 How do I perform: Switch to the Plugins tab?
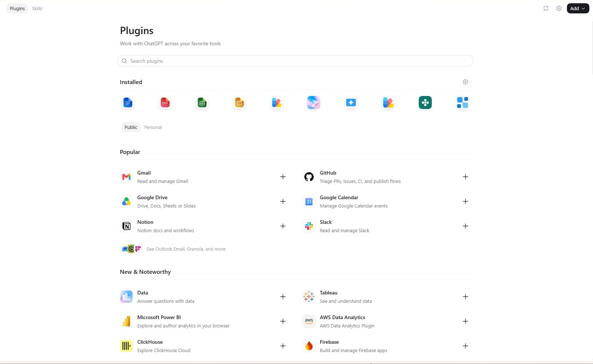[x=17, y=8]
